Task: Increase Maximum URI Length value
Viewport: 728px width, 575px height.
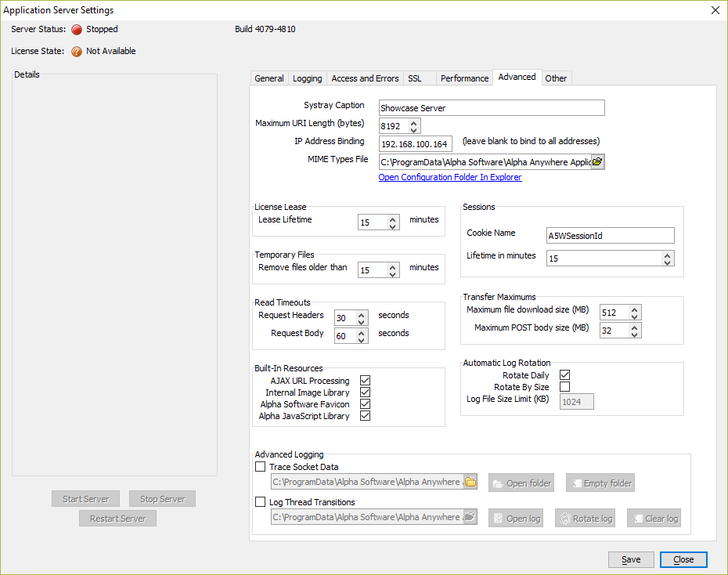Action: click(x=413, y=123)
